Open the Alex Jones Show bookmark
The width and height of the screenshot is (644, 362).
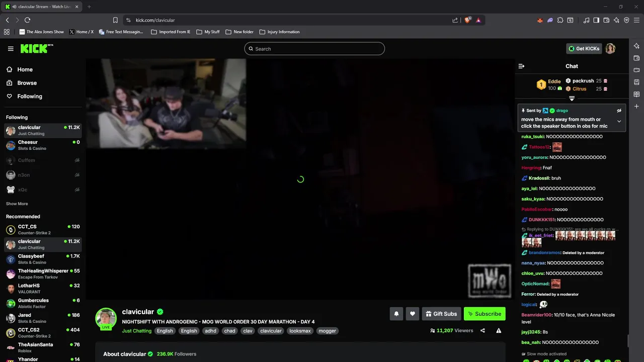coord(41,32)
